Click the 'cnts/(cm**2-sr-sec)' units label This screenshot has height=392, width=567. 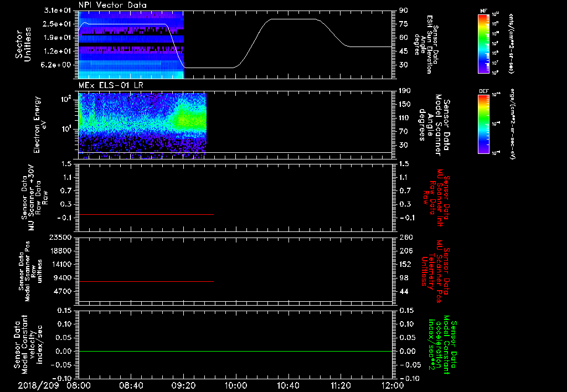click(511, 43)
